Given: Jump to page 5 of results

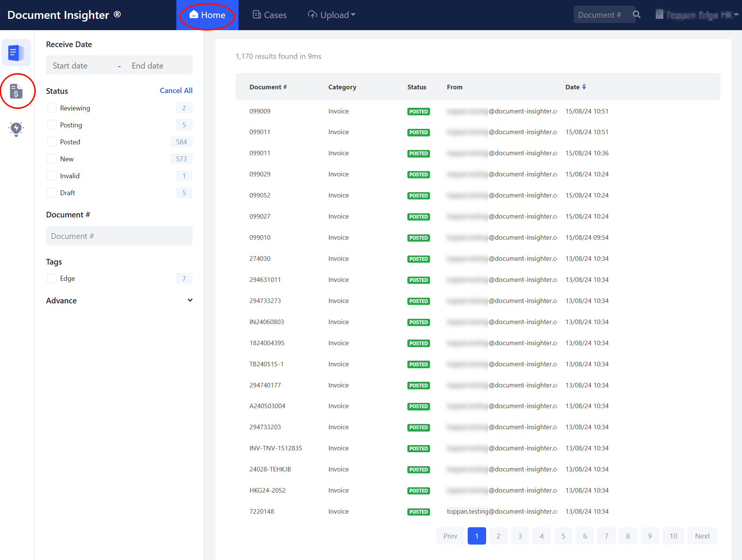Looking at the screenshot, I should click(563, 536).
